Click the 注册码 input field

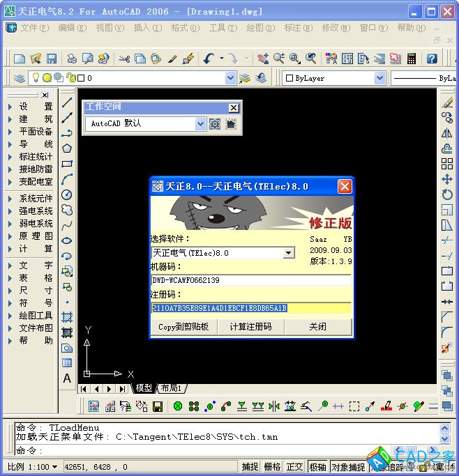[x=251, y=308]
